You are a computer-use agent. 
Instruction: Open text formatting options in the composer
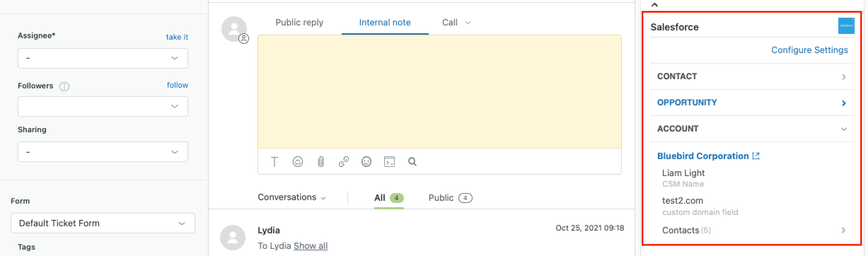click(274, 162)
